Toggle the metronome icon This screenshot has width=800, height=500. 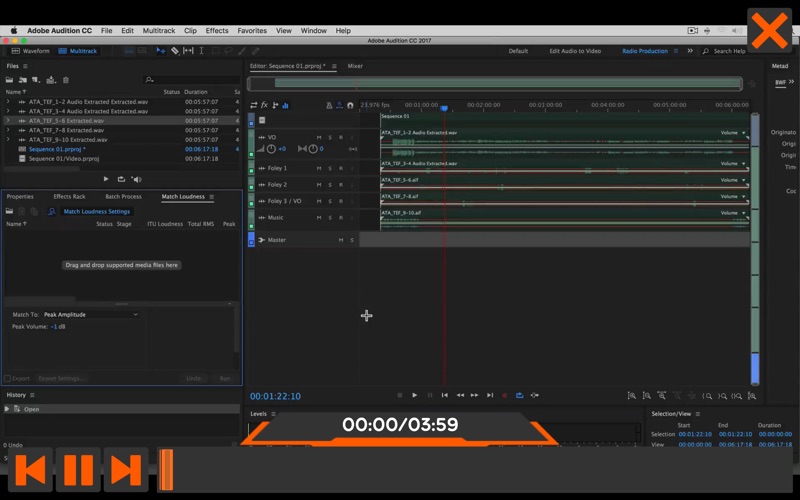[329, 106]
